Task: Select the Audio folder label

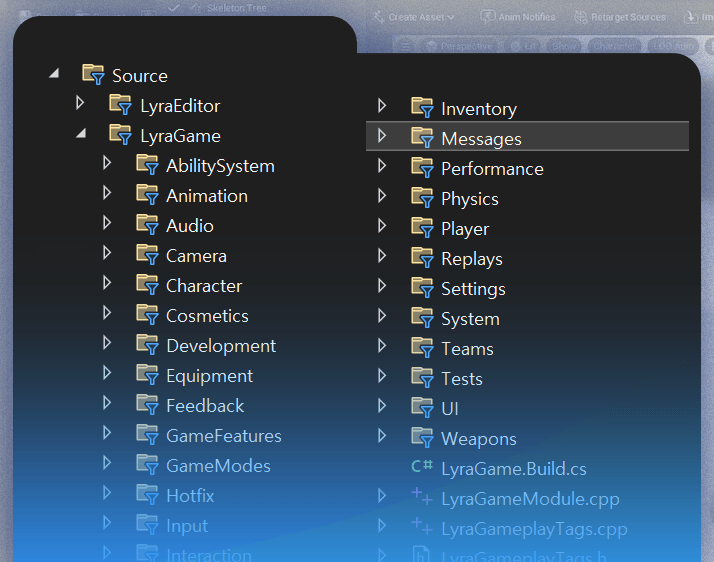Action: (190, 226)
